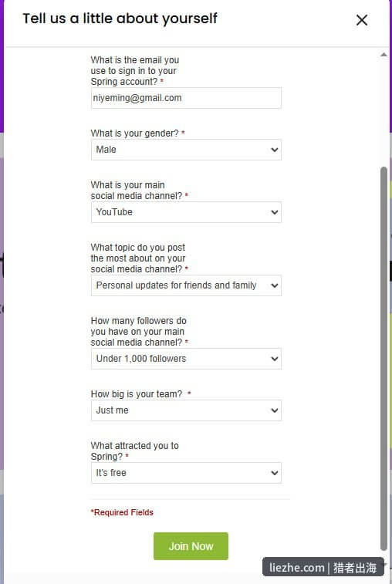
Task: Click the 'What topic do you post' question label
Action: [x=139, y=258]
